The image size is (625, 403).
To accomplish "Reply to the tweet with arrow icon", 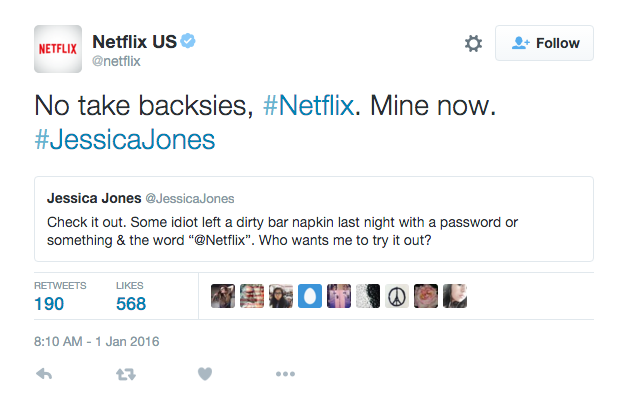I will tap(44, 374).
